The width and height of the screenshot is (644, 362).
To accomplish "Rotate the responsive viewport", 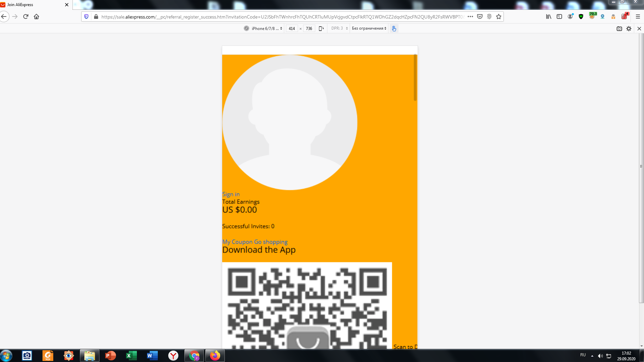I will tap(321, 29).
